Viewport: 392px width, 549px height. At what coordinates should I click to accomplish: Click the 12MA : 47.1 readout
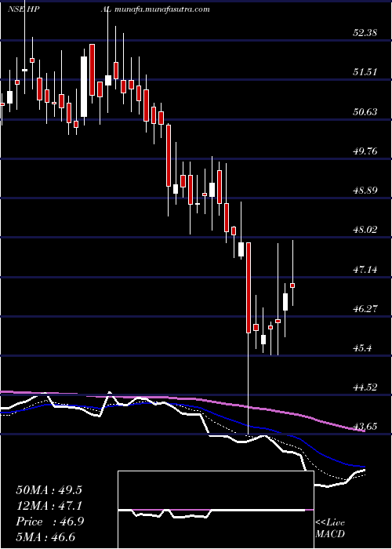(x=49, y=506)
